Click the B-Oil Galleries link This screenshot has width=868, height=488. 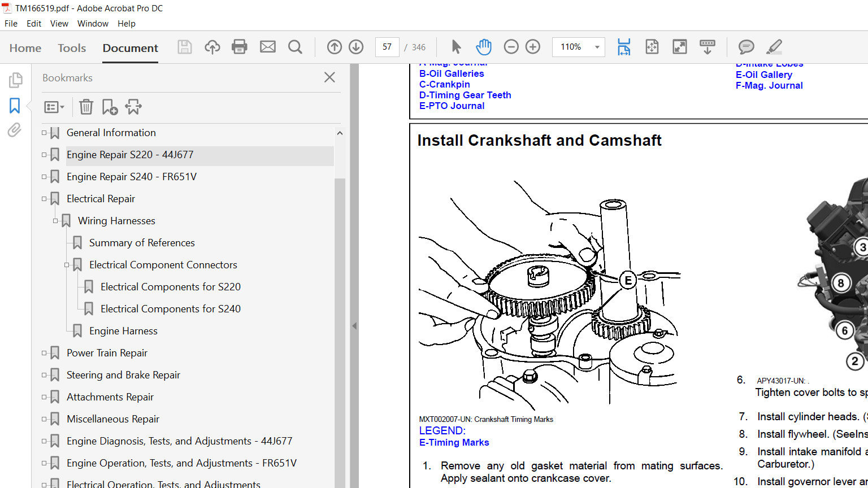452,73
